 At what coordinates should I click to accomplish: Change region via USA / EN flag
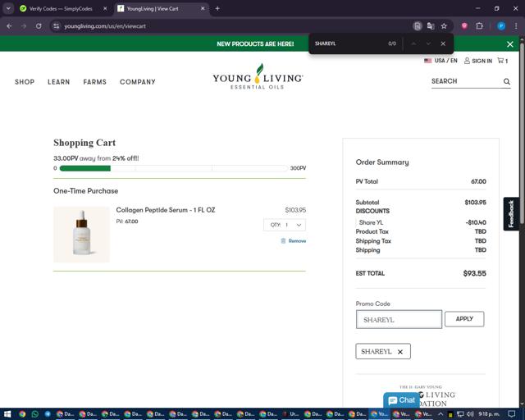point(441,61)
